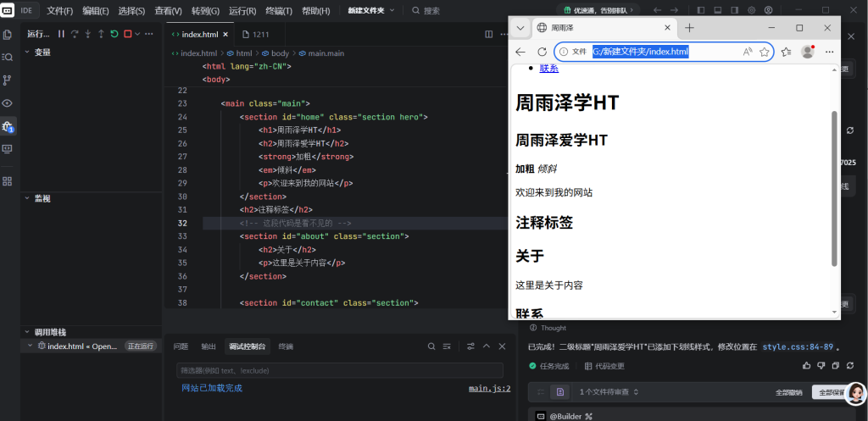The height and width of the screenshot is (421, 868).
Task: Maximize the bottom panel with chevron
Action: [x=487, y=346]
